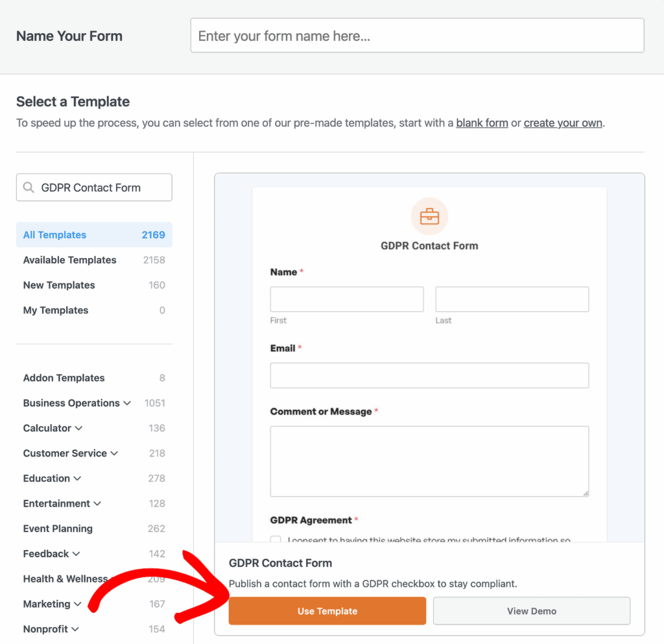Expand the Business Operations category
Viewport: 664px width, 644px height.
(x=127, y=403)
